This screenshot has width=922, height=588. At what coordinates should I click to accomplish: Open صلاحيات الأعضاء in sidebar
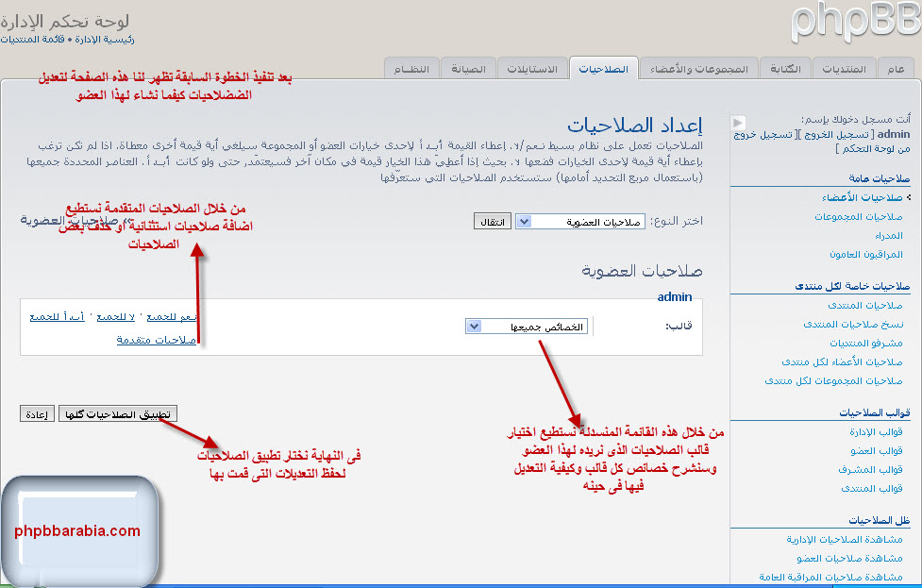862,197
